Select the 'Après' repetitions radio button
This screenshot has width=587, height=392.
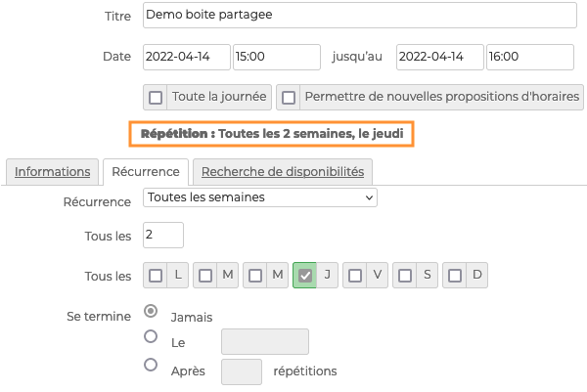point(151,365)
